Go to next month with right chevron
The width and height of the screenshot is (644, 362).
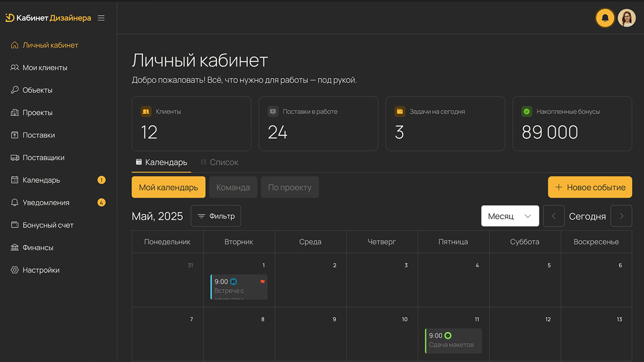click(621, 216)
